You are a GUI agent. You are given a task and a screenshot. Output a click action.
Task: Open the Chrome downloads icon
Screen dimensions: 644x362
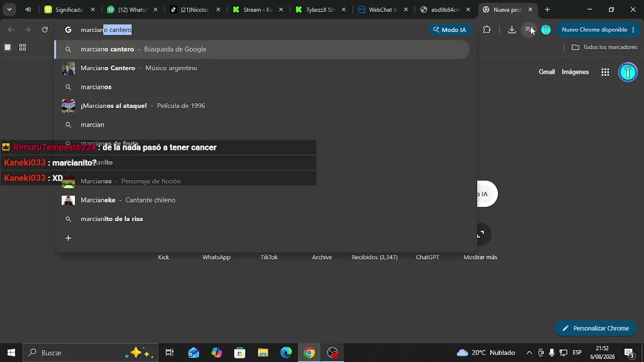(x=512, y=30)
